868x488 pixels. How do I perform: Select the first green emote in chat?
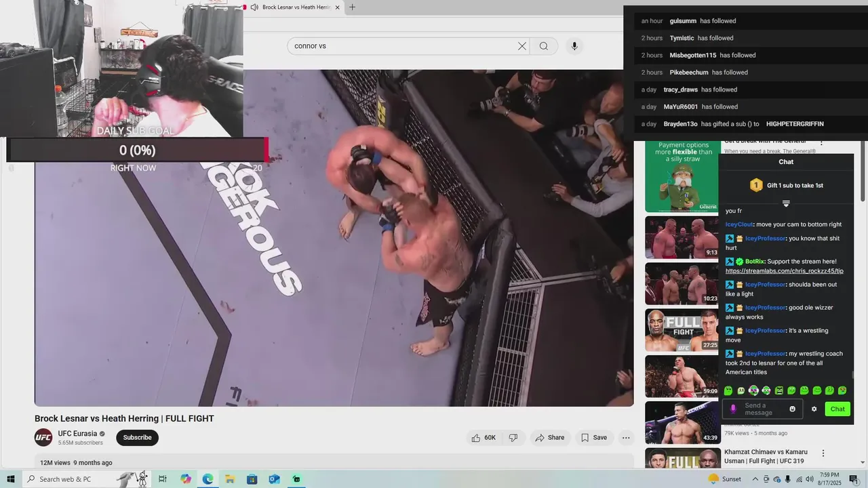728,391
